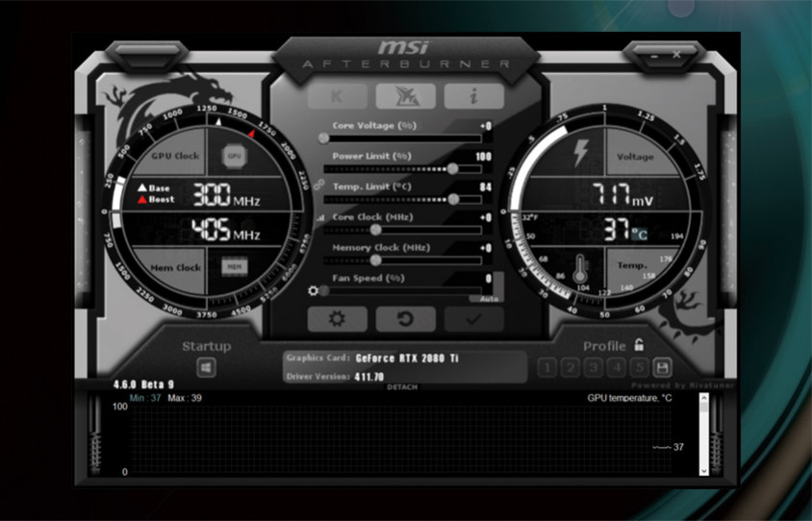Select profile slot 4

coord(617,368)
